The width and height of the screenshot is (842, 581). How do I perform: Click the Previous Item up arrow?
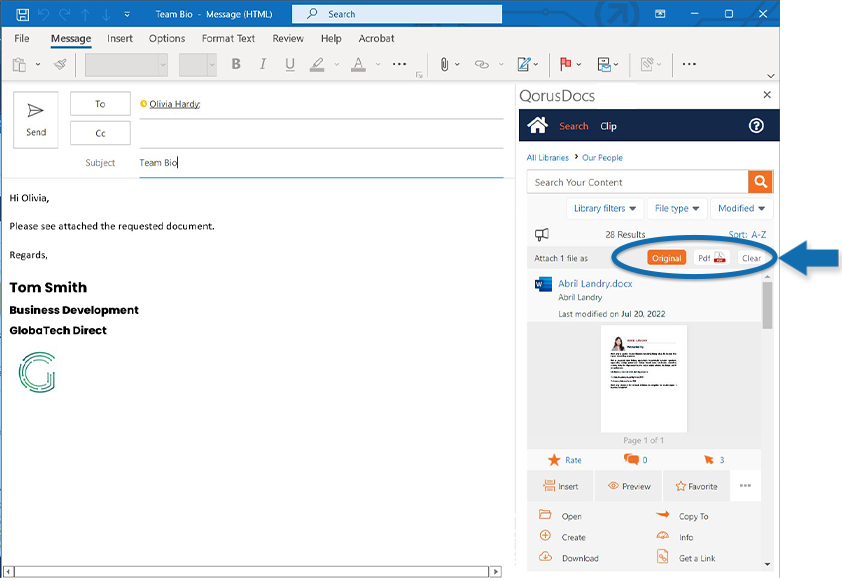click(x=85, y=14)
